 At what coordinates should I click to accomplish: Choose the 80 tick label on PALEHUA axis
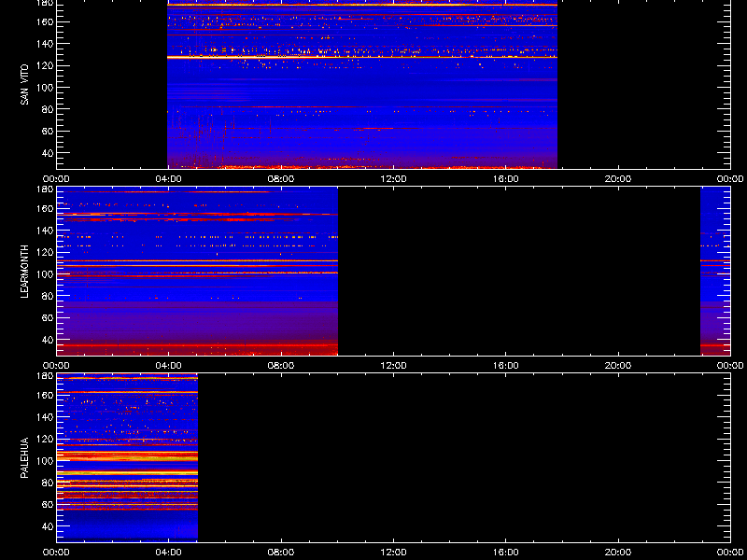(49, 483)
